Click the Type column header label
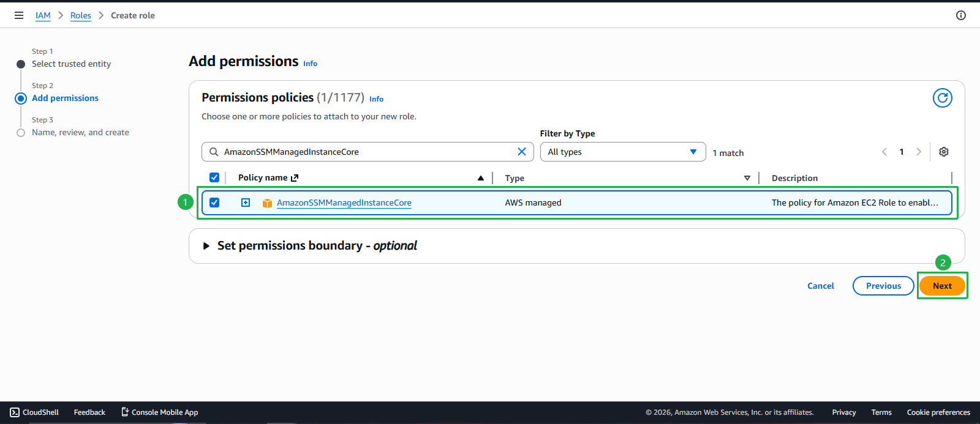980x424 pixels. click(x=514, y=178)
